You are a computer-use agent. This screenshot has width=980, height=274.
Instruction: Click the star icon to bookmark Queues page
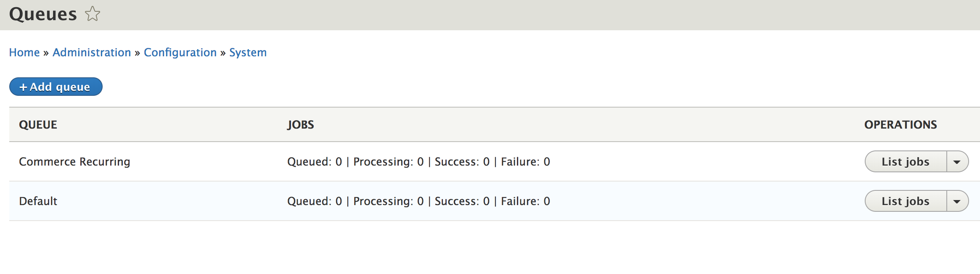(x=92, y=14)
